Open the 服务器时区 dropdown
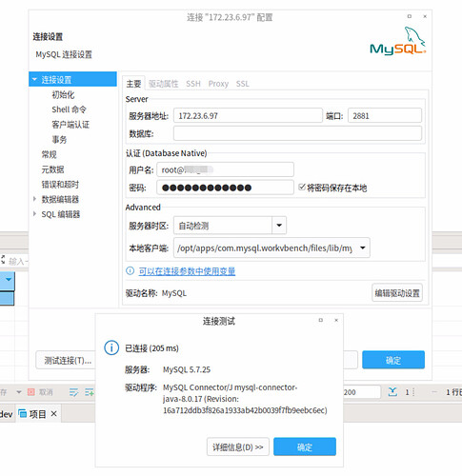The height and width of the screenshot is (476, 462). (279, 226)
